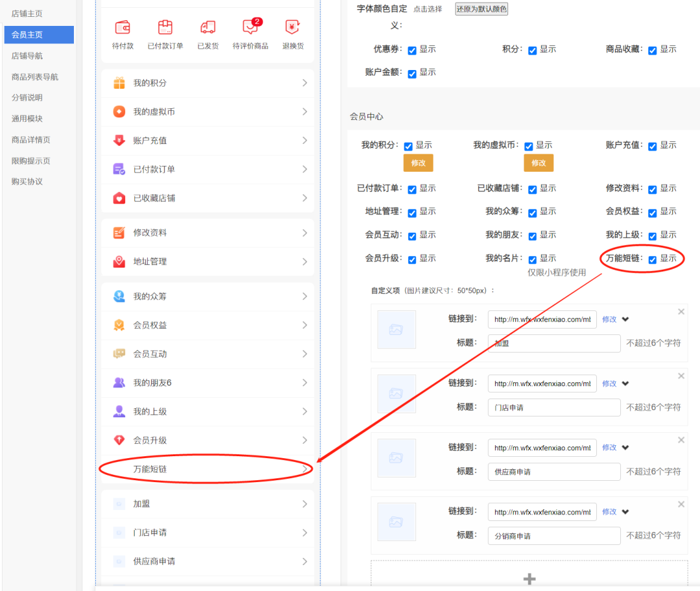Remove the 加盟 custom item
The image size is (700, 591).
[x=681, y=312]
